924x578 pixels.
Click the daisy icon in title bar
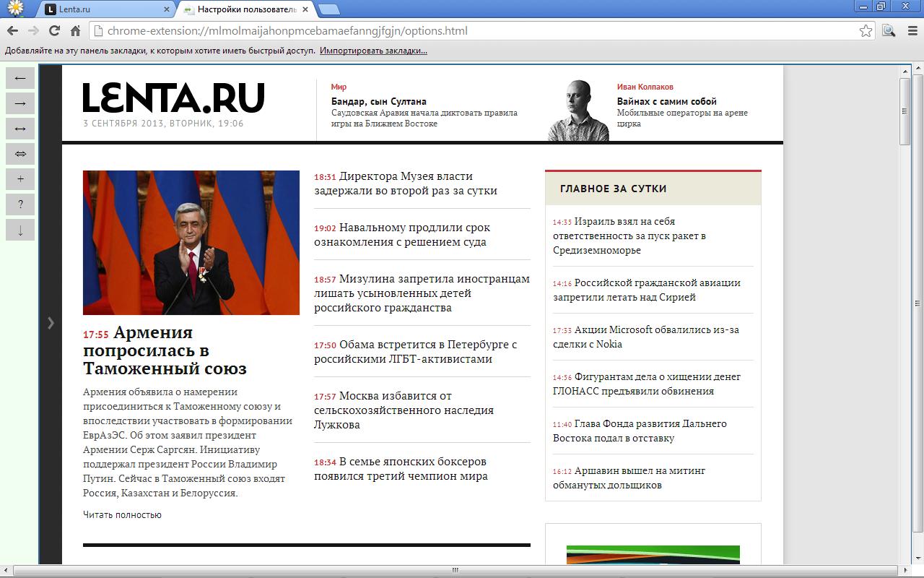(14, 9)
